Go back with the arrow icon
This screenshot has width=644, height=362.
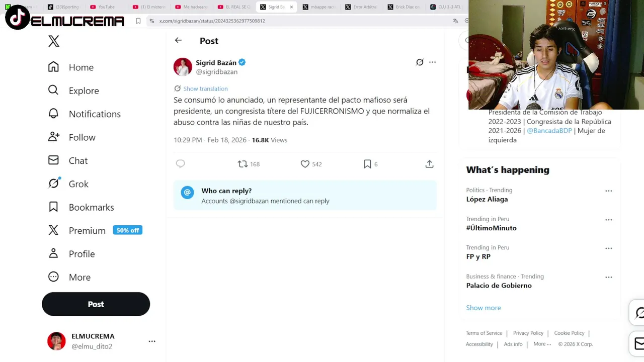[x=178, y=40]
